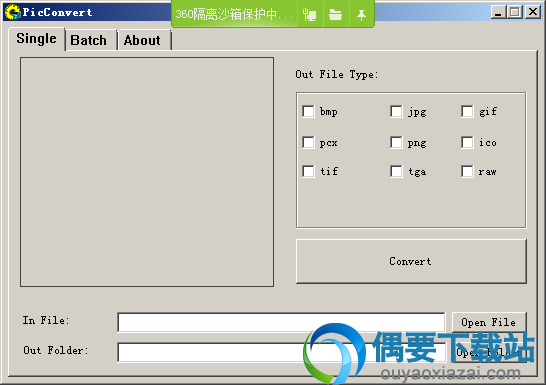Click the Open File button
546x385 pixels.
click(489, 322)
